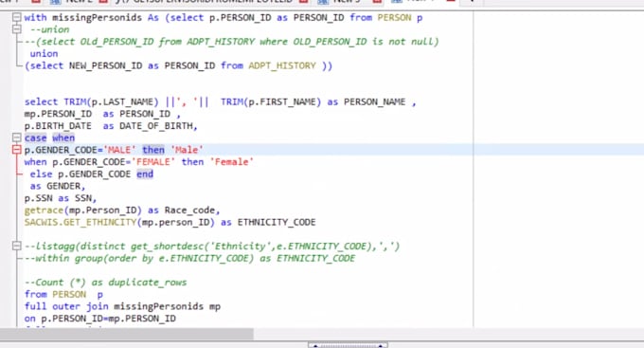Click the red 'MALE' string literal
Viewport: 644px width, 348px height.
[x=119, y=150]
